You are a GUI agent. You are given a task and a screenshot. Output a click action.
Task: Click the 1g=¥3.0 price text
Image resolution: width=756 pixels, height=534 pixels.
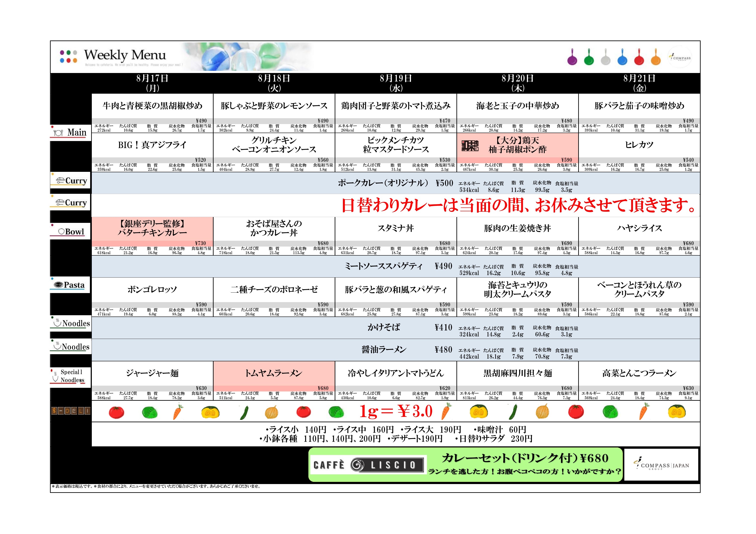[x=396, y=411]
